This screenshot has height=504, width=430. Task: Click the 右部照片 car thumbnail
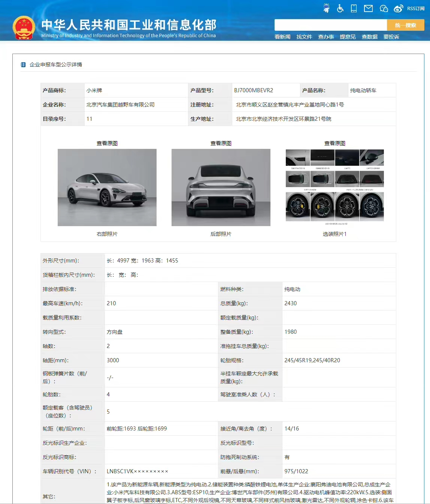[107, 187]
